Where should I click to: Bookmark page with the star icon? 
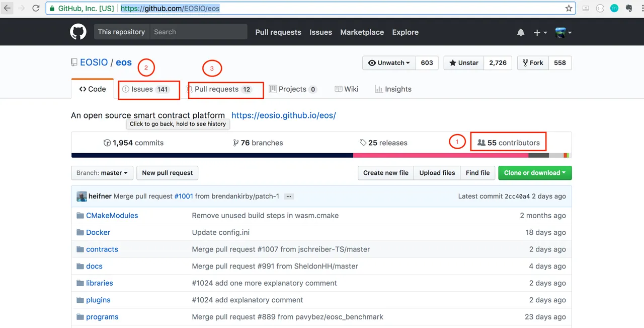[569, 8]
